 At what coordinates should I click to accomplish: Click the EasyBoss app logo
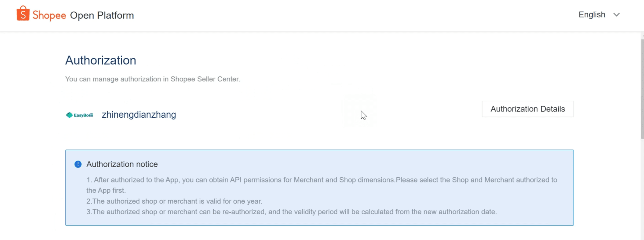pyautogui.click(x=80, y=115)
